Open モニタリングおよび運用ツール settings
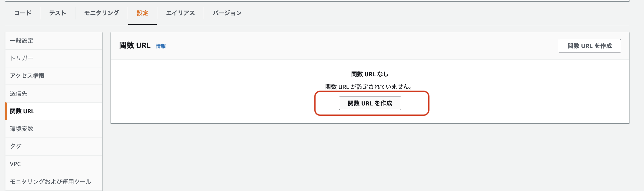Viewport: 644px width, 191px height. pos(51,181)
